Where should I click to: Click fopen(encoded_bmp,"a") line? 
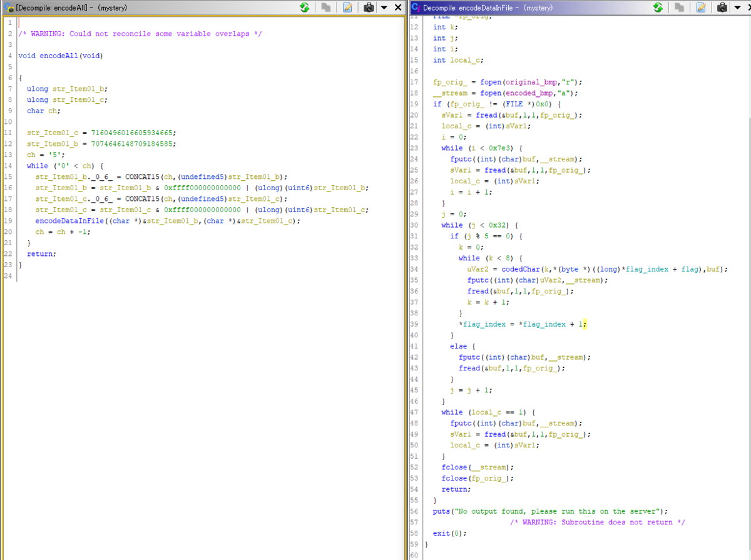pos(506,93)
